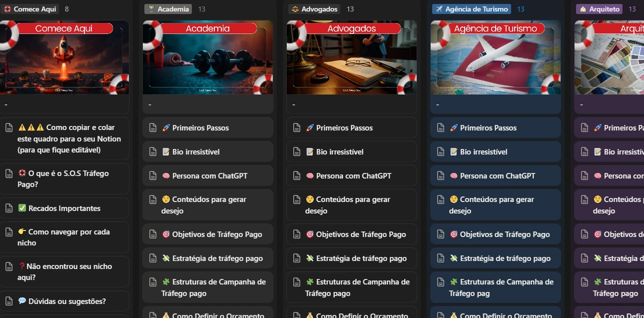Open the Agência de Turismo airplane cover card
The height and width of the screenshot is (318, 644).
click(496, 67)
